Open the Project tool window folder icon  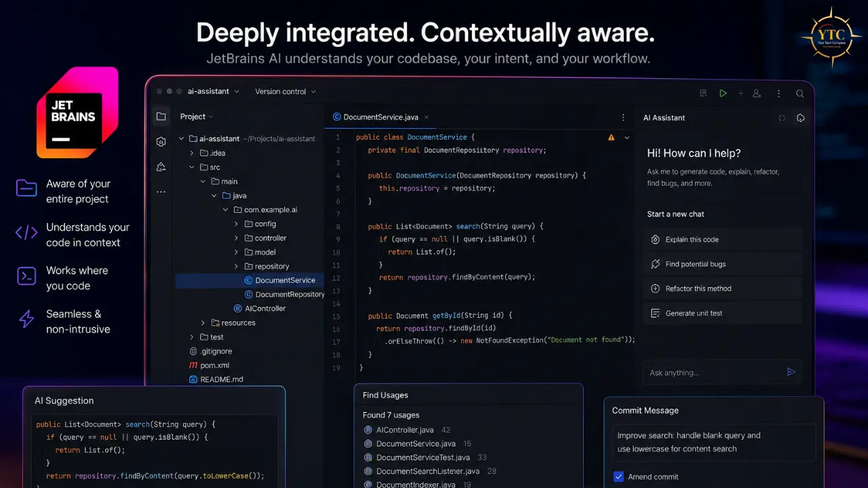click(161, 117)
